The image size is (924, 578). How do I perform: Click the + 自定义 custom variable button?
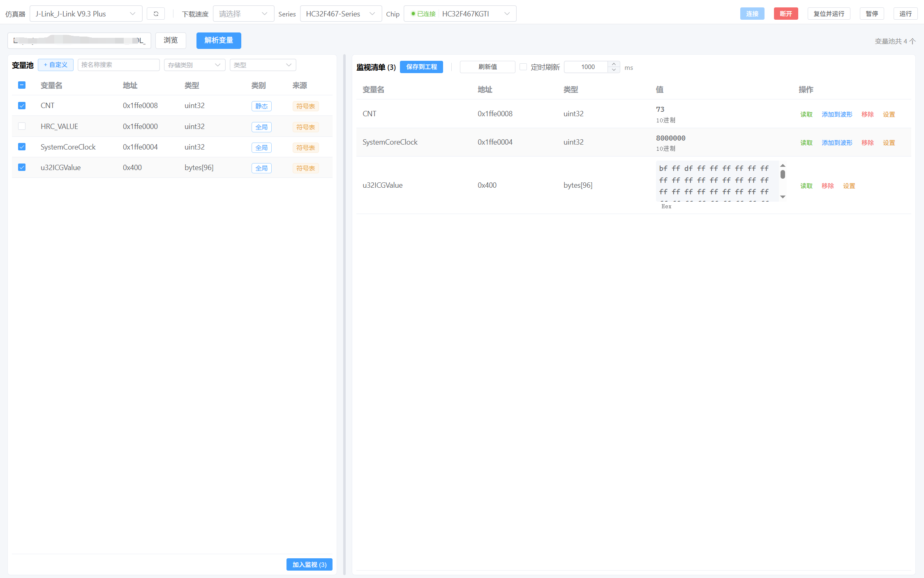click(x=55, y=65)
